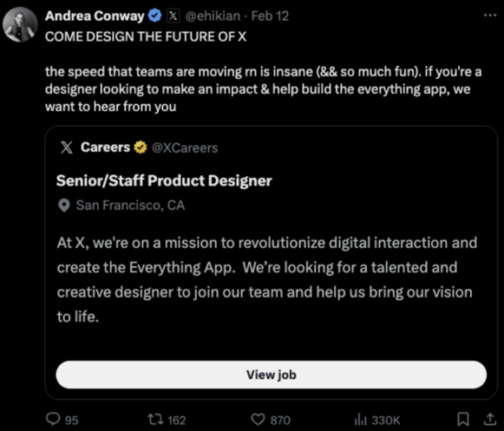Click the Senior/Staff Product Designer title

[164, 180]
